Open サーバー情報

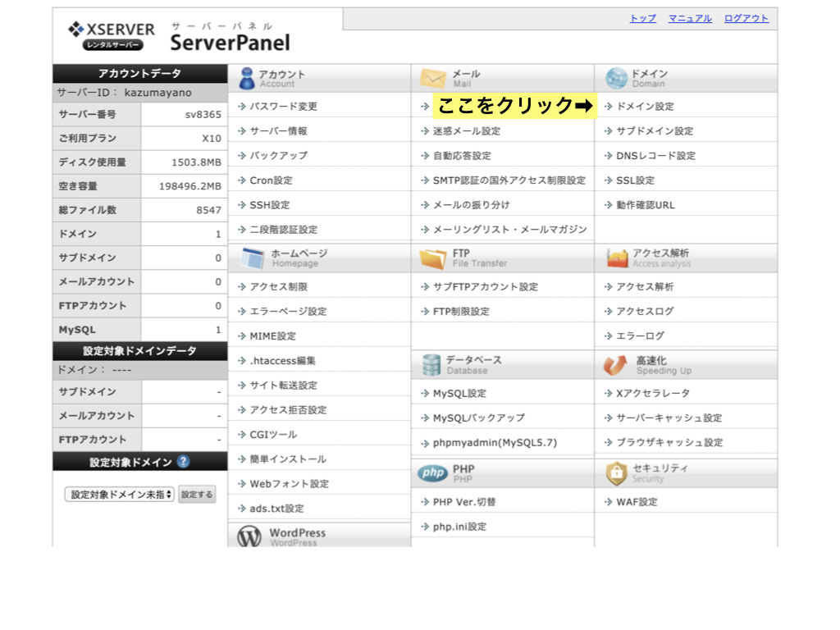pyautogui.click(x=279, y=131)
